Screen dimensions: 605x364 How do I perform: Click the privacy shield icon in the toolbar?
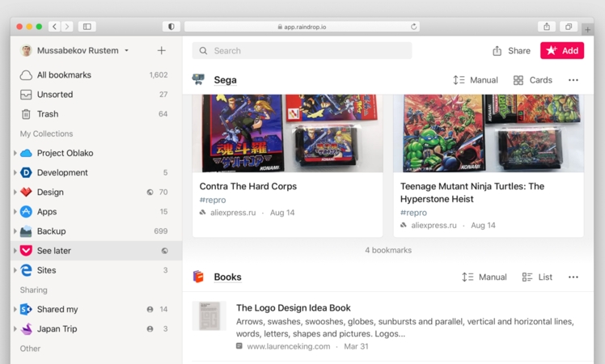171,27
